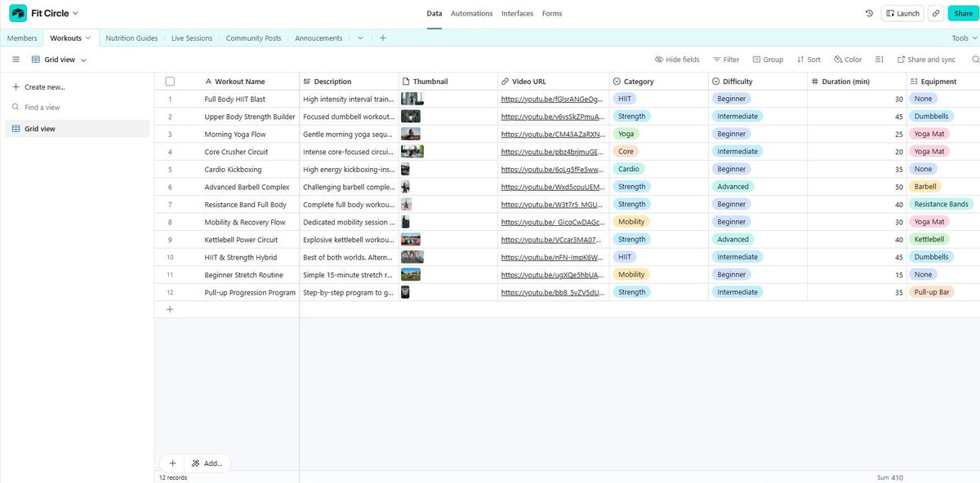The height and width of the screenshot is (483, 980).
Task: Click the search magnifier icon in toolbar
Action: tap(975, 60)
